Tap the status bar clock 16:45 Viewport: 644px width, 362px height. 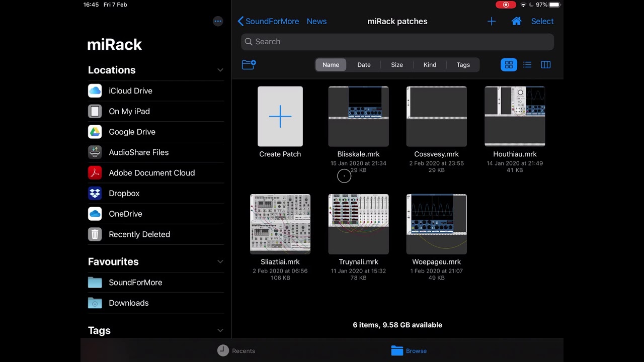point(91,5)
